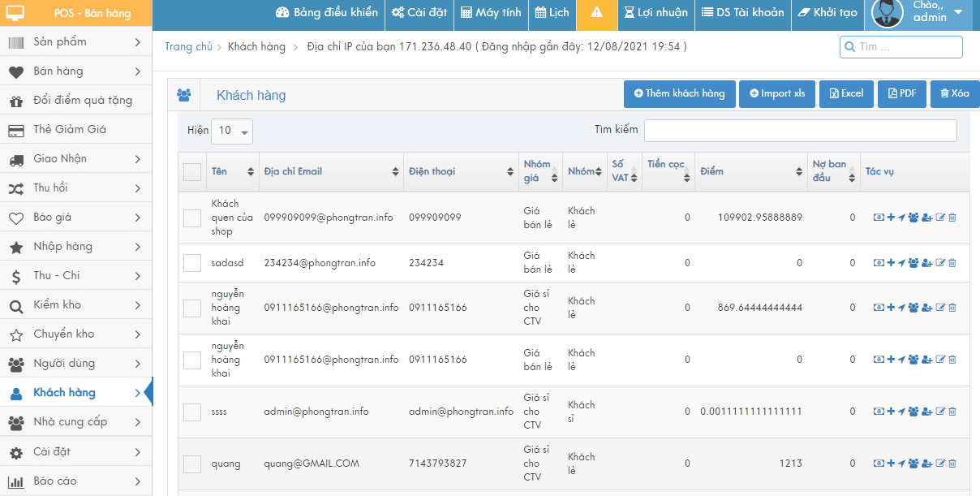Click the plus icon in the ssss row
Viewport: 980px width, 496px height.
(891, 412)
